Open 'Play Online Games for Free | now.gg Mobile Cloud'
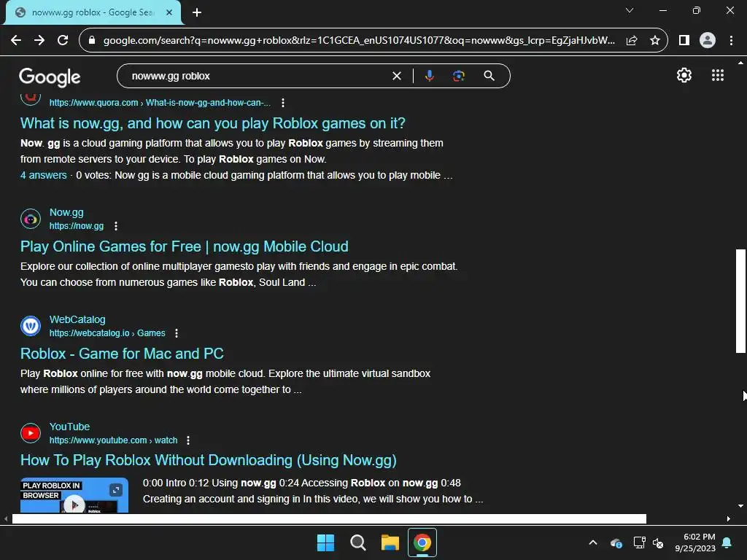Viewport: 747px width, 560px height. tap(185, 246)
